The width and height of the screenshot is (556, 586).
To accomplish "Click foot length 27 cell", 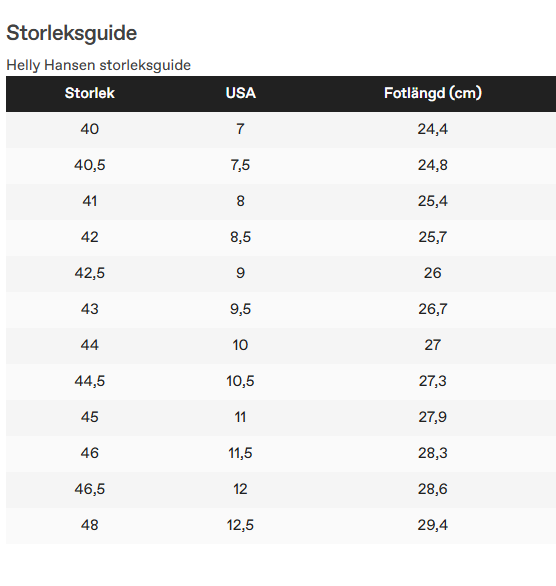I will point(433,345).
